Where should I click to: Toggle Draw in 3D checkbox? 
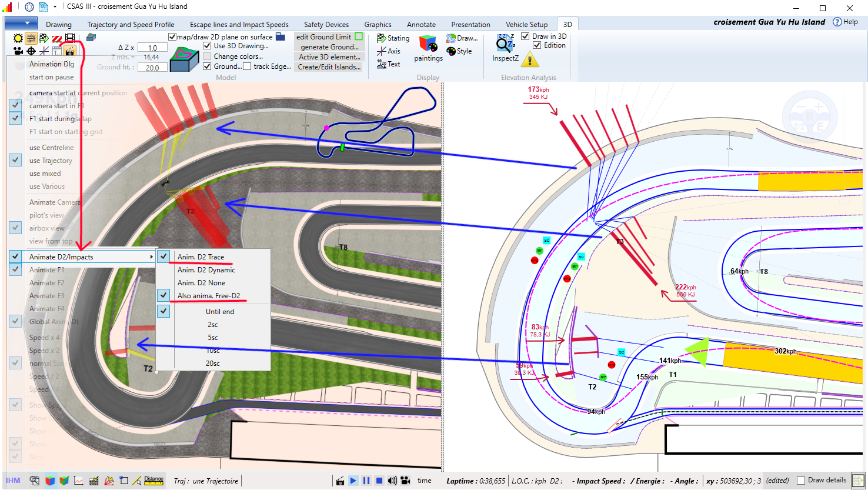525,36
